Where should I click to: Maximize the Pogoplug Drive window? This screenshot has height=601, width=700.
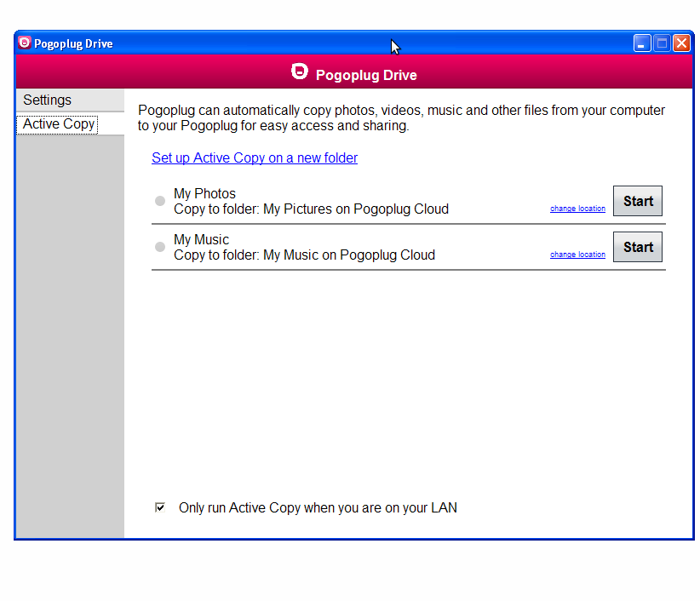tap(662, 43)
